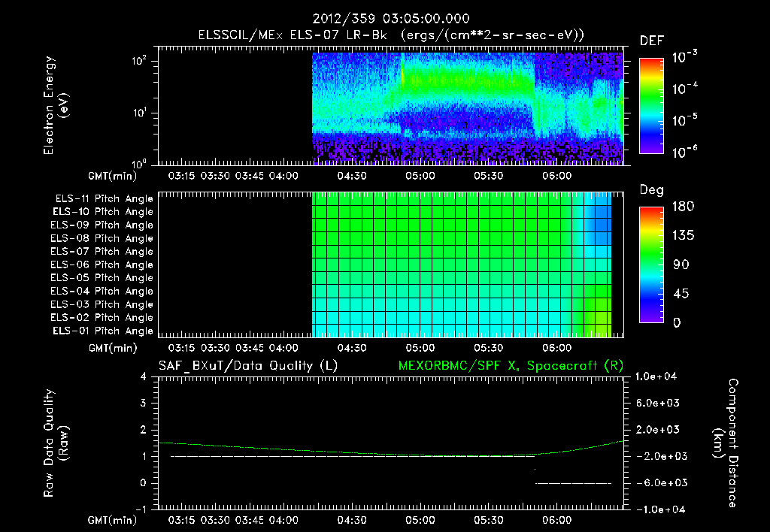Select the "10^-4" DEF scale value
The height and width of the screenshot is (532, 770).
[684, 89]
